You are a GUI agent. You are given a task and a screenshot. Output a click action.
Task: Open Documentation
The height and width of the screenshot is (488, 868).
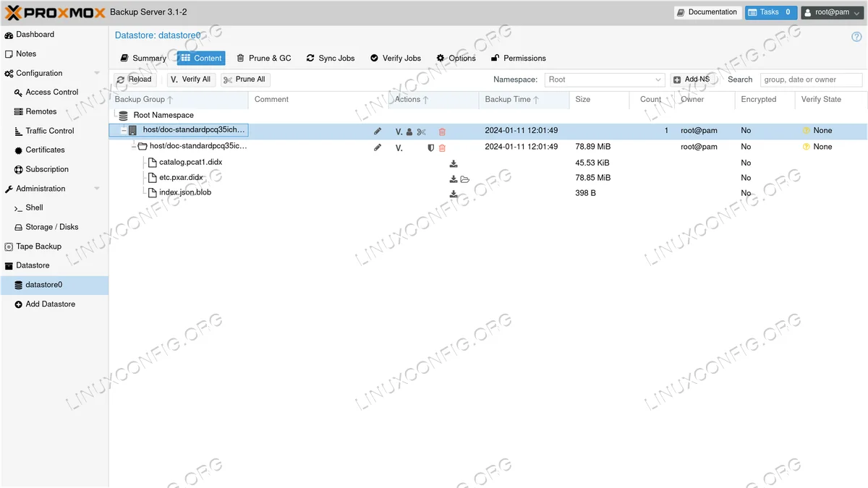tap(707, 12)
